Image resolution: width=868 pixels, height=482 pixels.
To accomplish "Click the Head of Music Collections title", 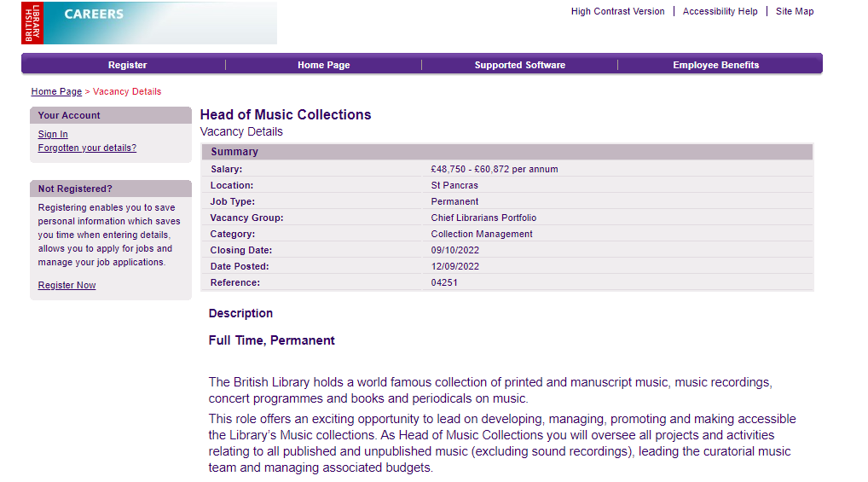I will (x=286, y=114).
